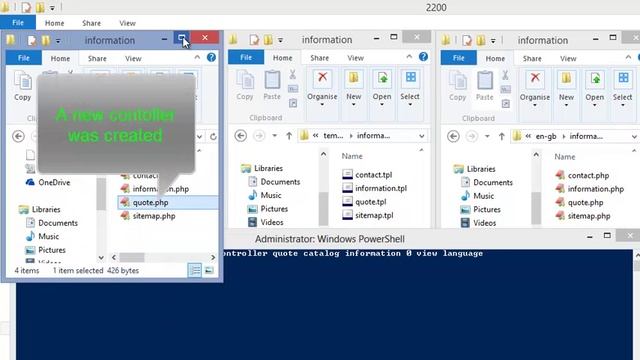This screenshot has width=640, height=360.
Task: Click en-gb breadcrumb in right window address bar
Action: (x=546, y=136)
